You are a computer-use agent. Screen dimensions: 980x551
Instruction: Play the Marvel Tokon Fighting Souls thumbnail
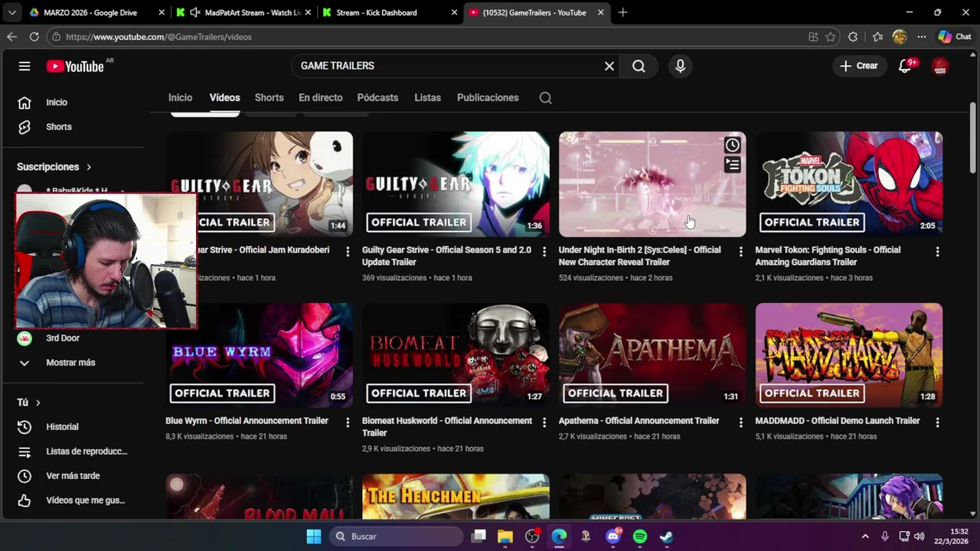849,184
